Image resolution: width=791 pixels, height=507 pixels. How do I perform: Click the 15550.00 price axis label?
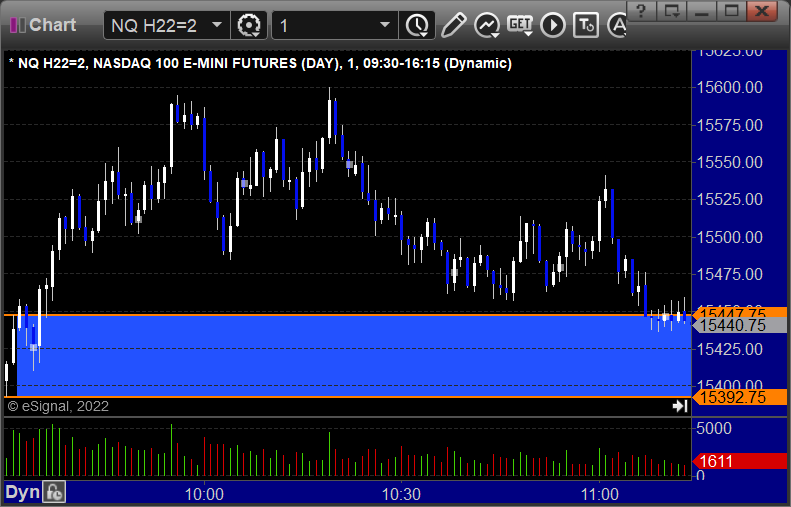click(x=729, y=162)
